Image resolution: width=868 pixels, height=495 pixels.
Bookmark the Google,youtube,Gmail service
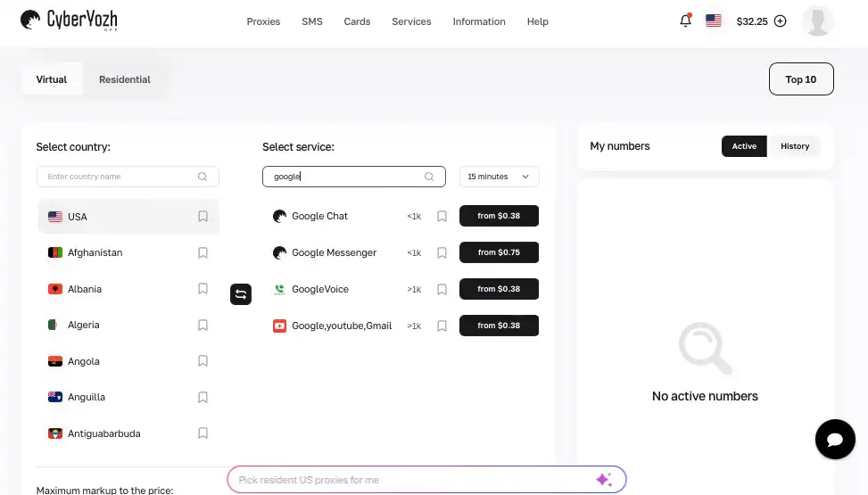pyautogui.click(x=442, y=326)
